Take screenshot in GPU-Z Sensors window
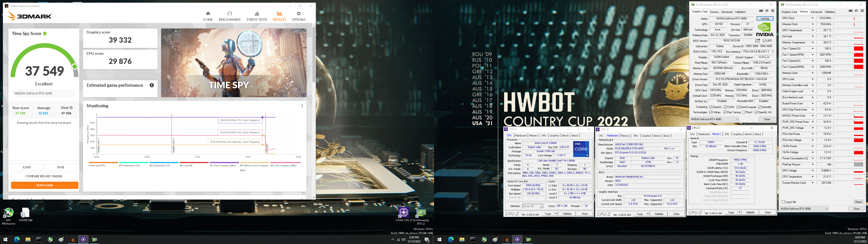868x244 pixels. click(850, 11)
